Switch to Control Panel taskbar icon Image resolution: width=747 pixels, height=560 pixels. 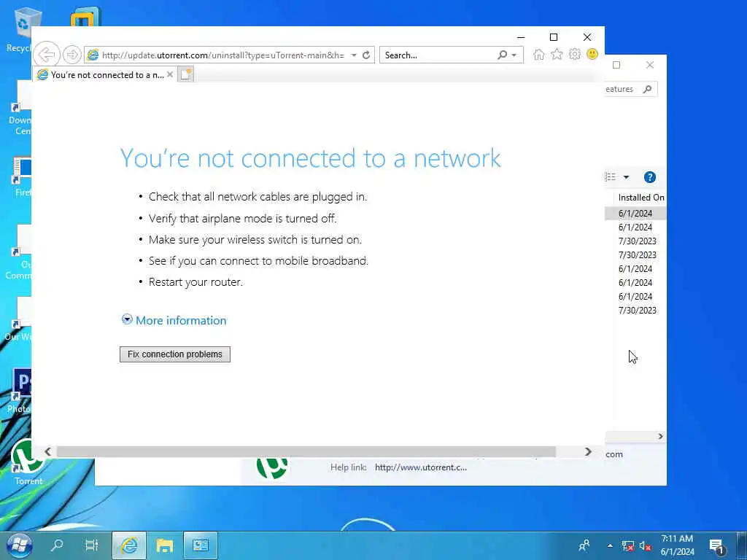[201, 545]
